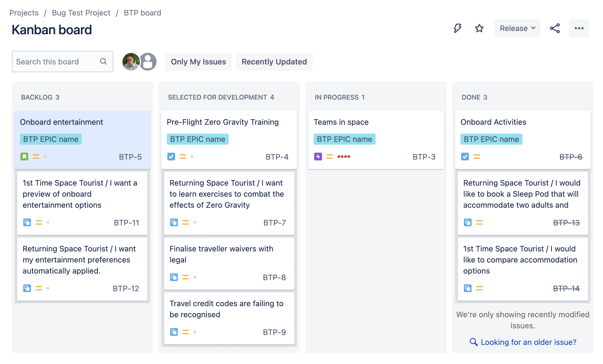Focus the Search this board field
This screenshot has height=364, width=603.
point(63,61)
